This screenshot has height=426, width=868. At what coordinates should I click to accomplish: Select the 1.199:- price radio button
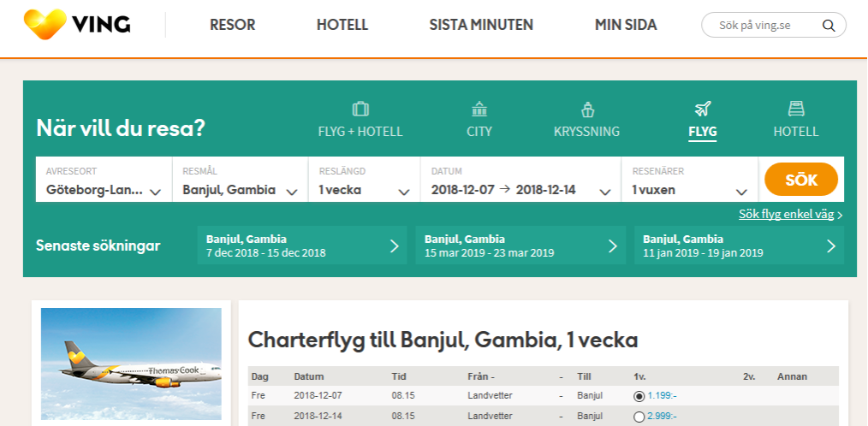click(x=639, y=396)
